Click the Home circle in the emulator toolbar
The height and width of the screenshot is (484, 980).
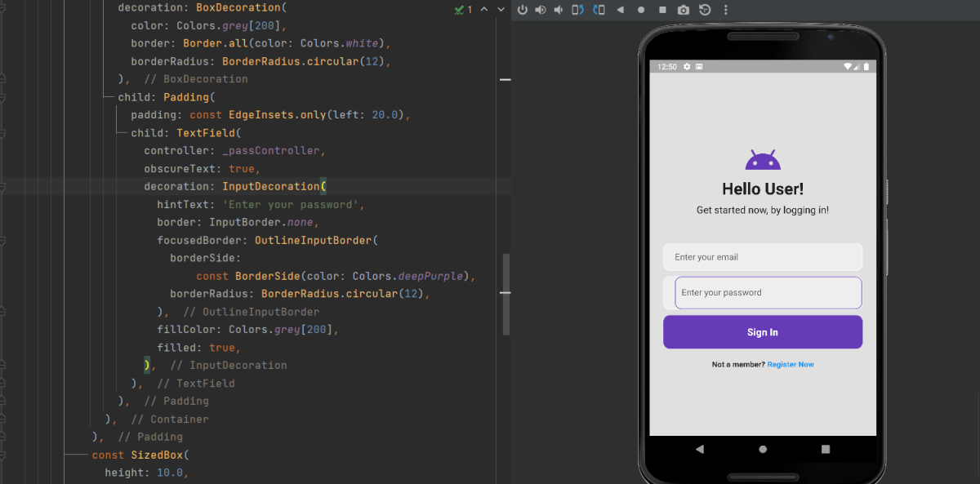tap(641, 10)
